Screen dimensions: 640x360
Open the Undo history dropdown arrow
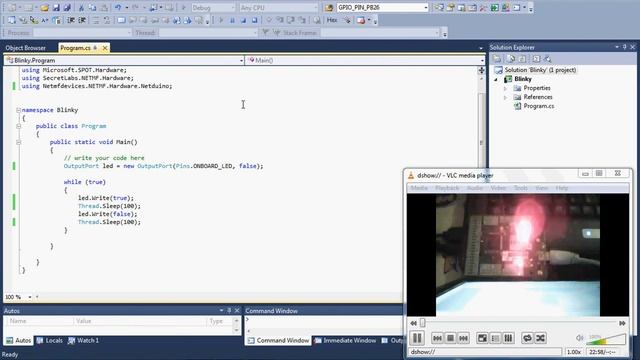click(x=127, y=8)
